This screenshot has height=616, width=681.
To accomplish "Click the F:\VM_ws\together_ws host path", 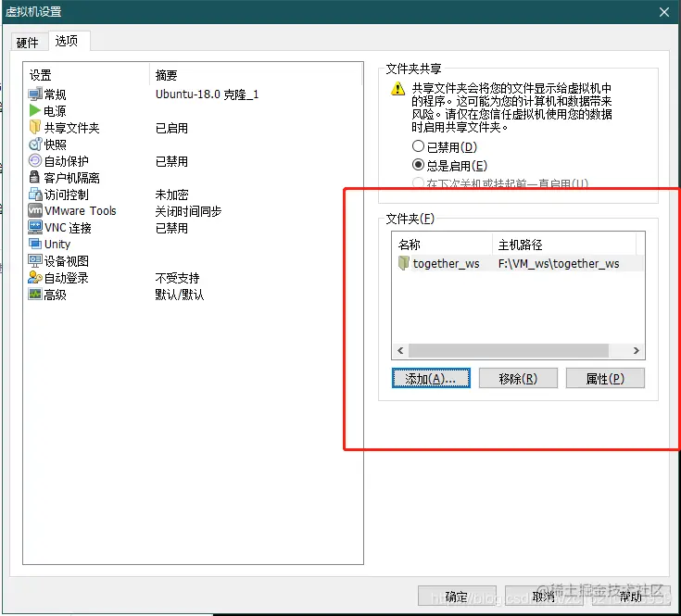I will point(559,263).
